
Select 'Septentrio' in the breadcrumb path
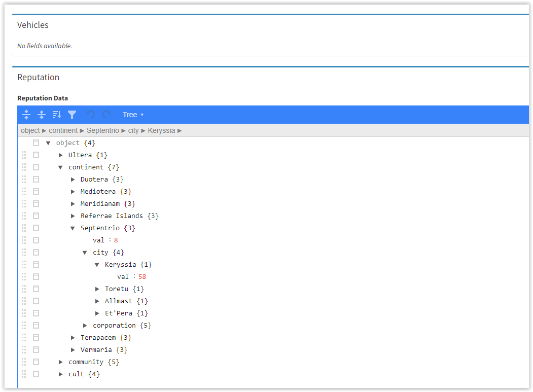coord(102,130)
